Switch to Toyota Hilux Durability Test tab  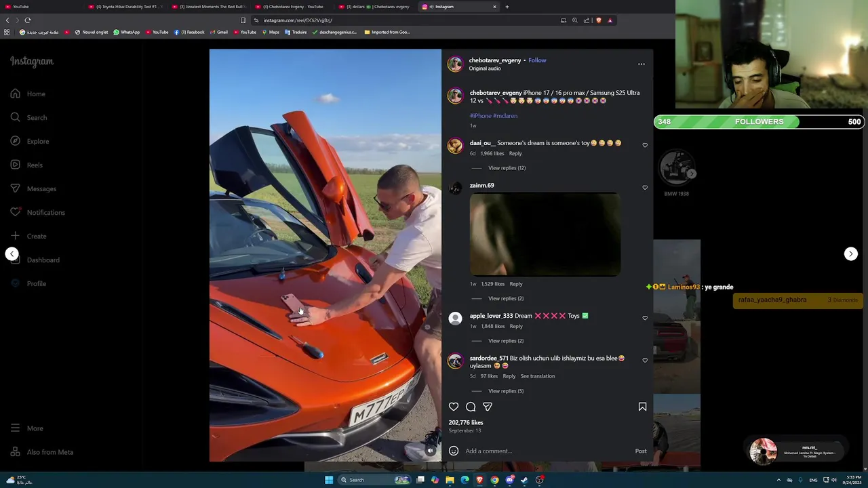125,7
